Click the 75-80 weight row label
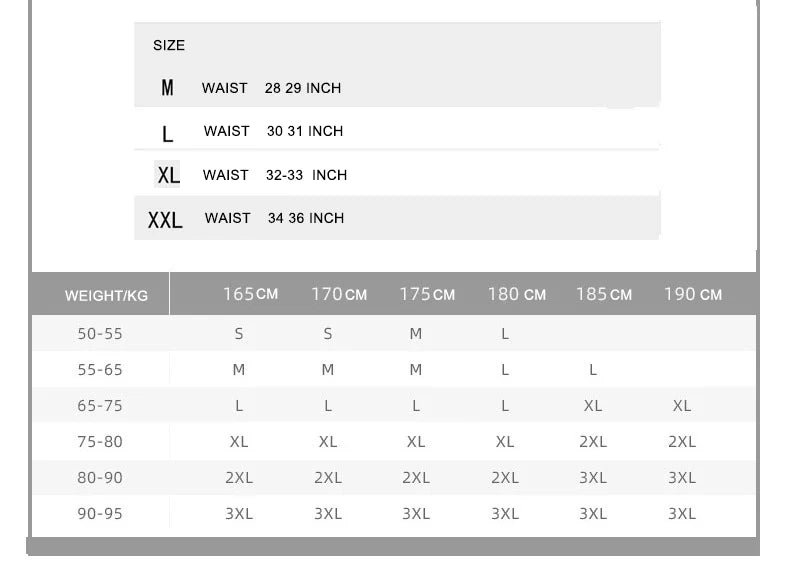This screenshot has width=790, height=576. pos(100,442)
